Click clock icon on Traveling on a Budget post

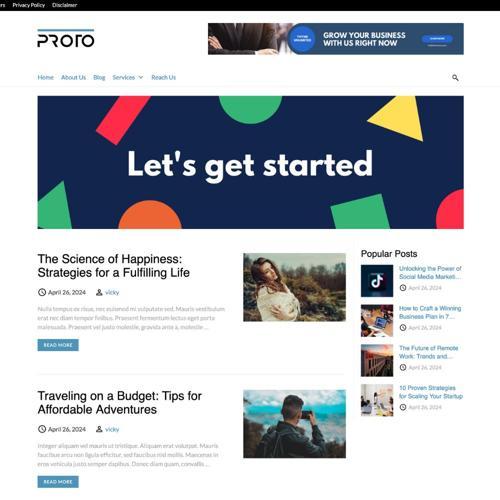pos(42,429)
